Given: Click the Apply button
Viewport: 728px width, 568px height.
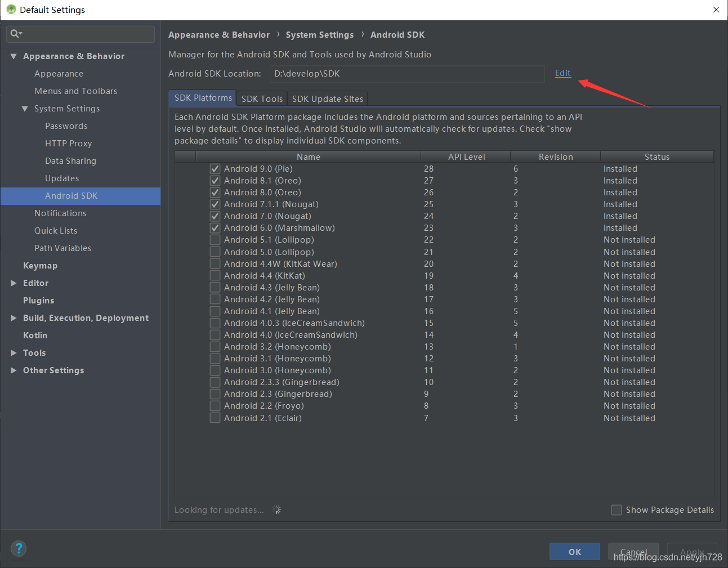Looking at the screenshot, I should 692,552.
